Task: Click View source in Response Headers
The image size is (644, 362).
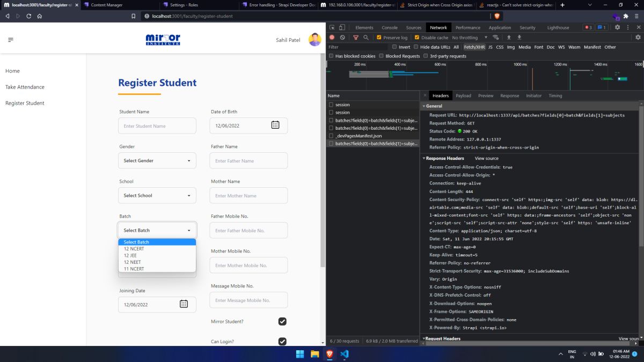Action: click(487, 158)
